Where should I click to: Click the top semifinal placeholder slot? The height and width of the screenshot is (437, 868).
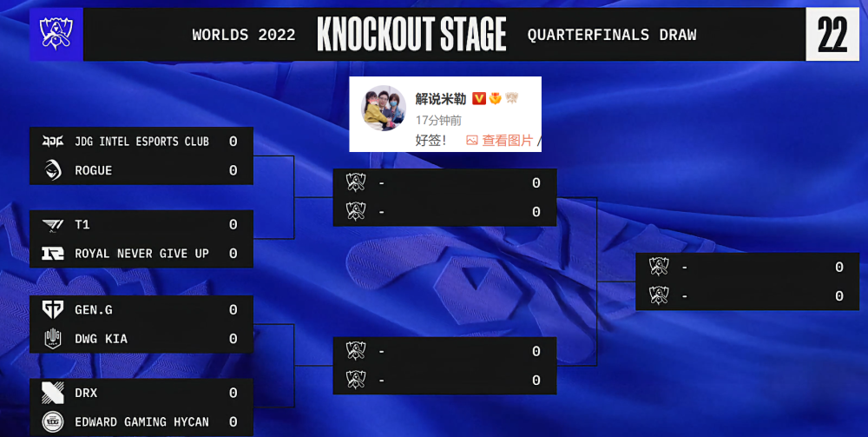coord(444,183)
